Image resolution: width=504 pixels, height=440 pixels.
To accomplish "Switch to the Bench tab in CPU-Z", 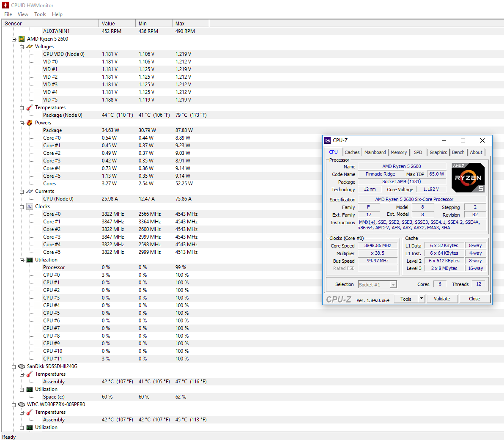I will point(458,152).
